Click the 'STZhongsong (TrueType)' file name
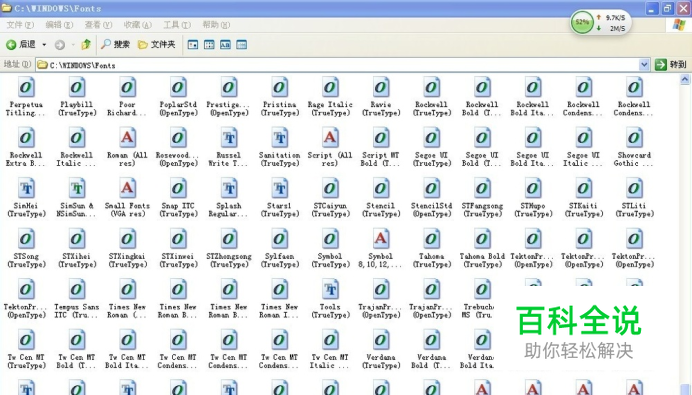The height and width of the screenshot is (395, 692). 229,260
